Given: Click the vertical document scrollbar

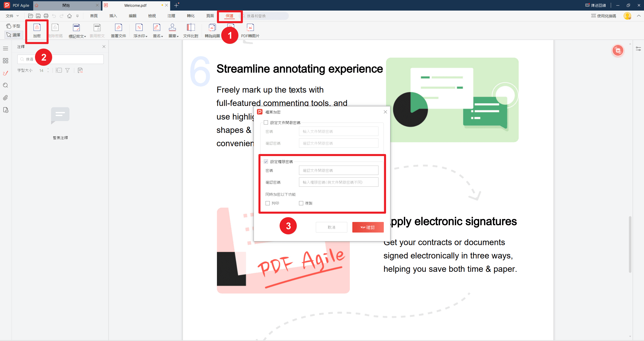Looking at the screenshot, I should tap(630, 244).
